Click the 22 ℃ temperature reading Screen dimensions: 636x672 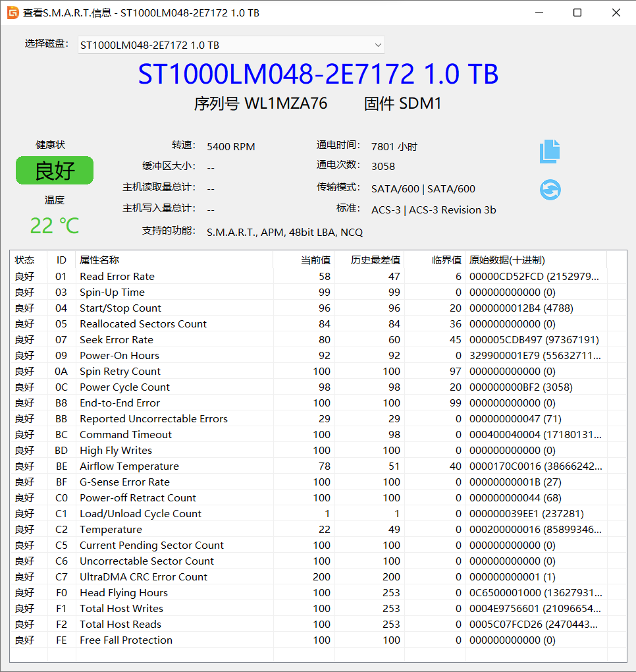point(55,226)
